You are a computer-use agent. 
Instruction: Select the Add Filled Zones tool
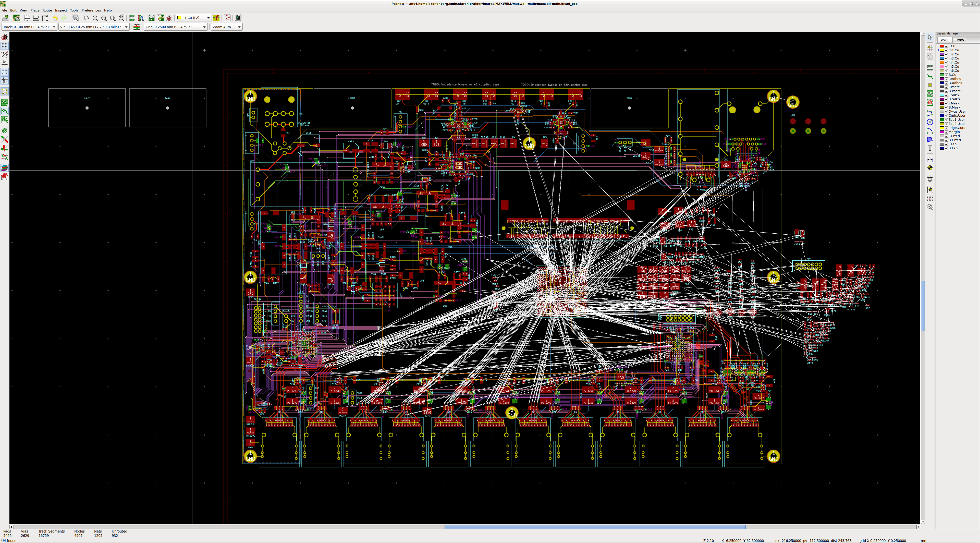(930, 94)
